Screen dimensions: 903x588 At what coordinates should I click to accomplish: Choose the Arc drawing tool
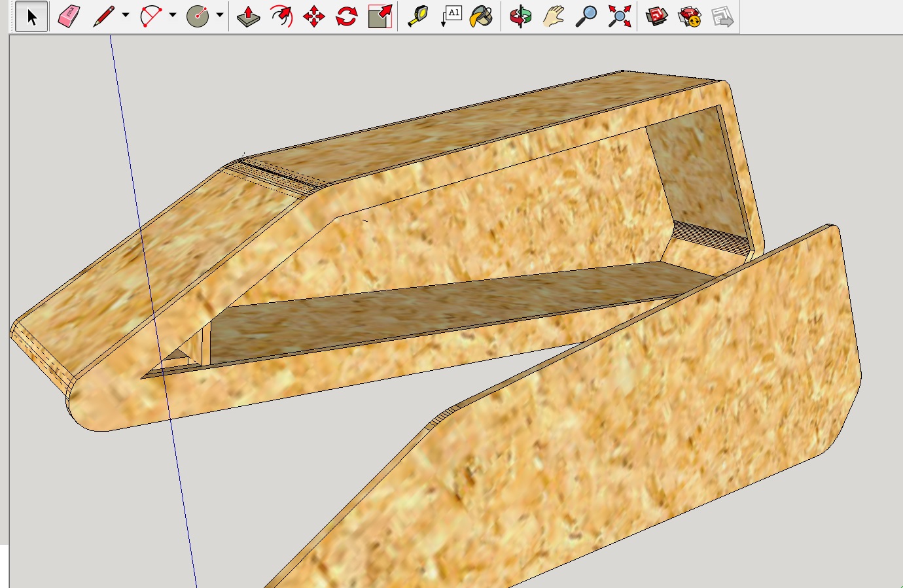(x=150, y=16)
